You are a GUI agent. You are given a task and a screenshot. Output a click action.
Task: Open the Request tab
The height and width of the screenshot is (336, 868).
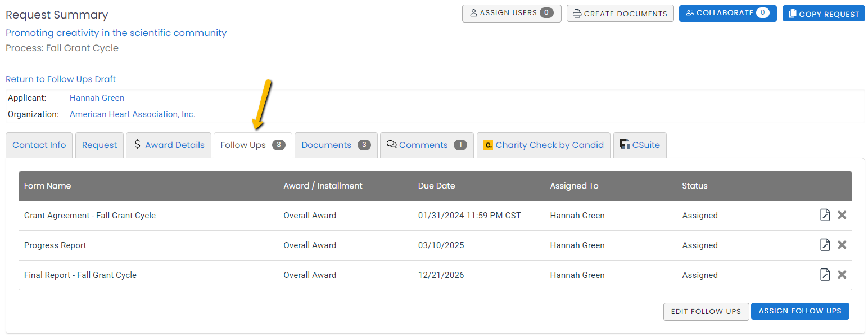99,145
